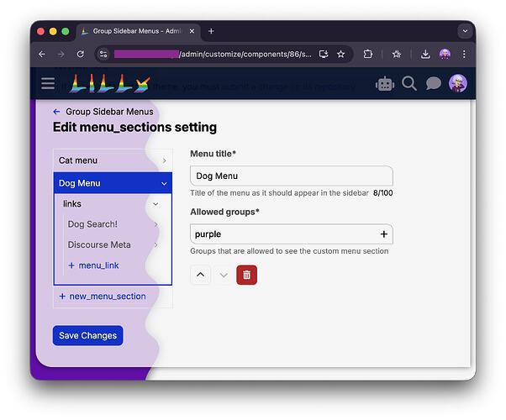Add a new_menu_section
This screenshot has width=506, height=420.
point(103,297)
